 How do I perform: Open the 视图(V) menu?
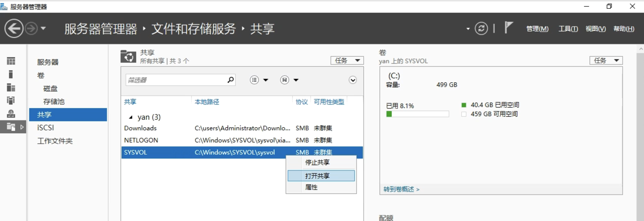point(596,29)
